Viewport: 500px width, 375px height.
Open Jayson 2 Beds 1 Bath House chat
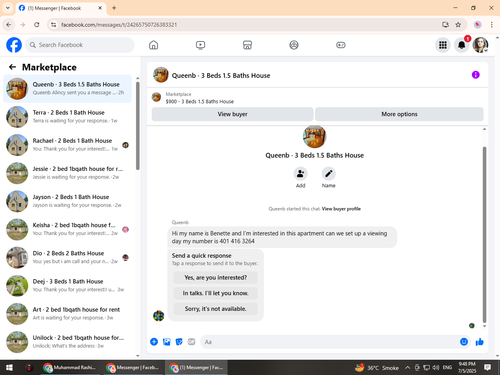tap(67, 201)
